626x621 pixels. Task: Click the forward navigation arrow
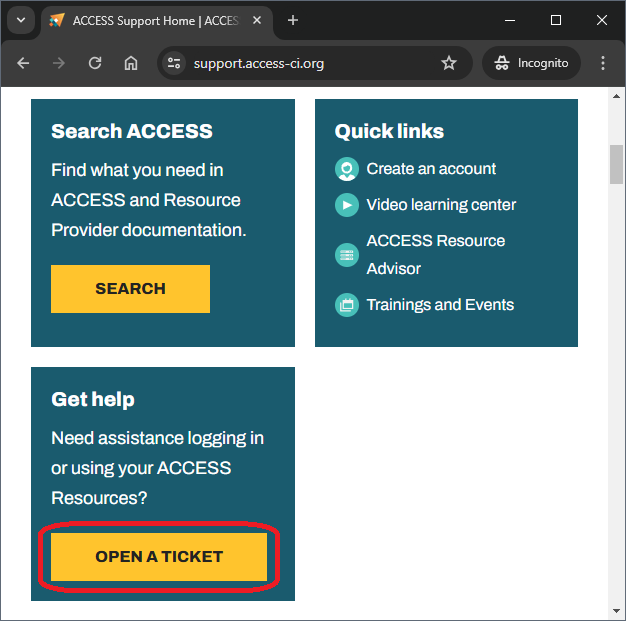[59, 63]
